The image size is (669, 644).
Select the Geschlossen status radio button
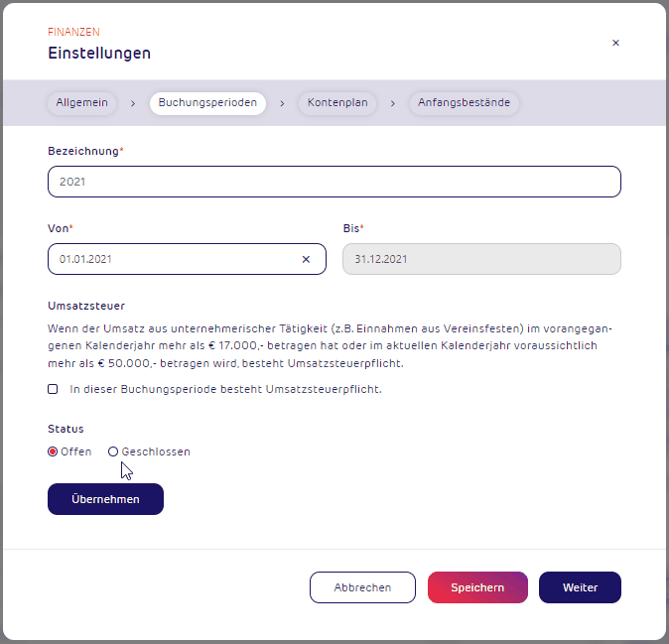113,451
